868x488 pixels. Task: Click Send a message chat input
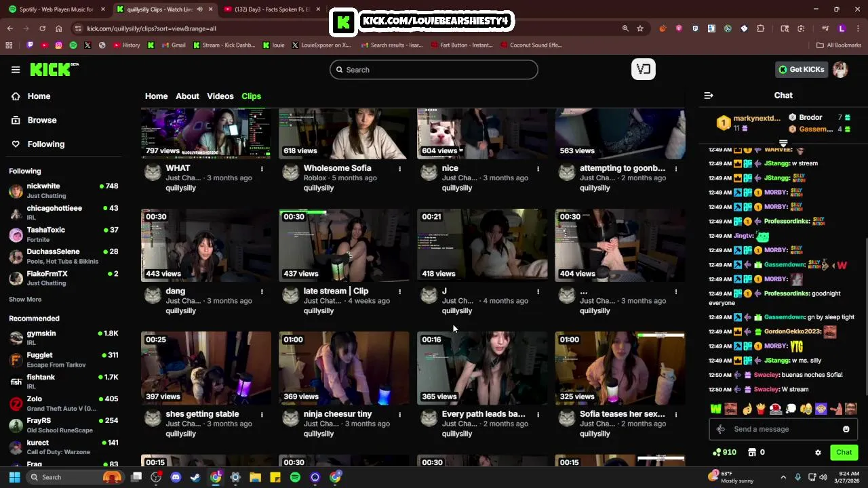coord(783,429)
